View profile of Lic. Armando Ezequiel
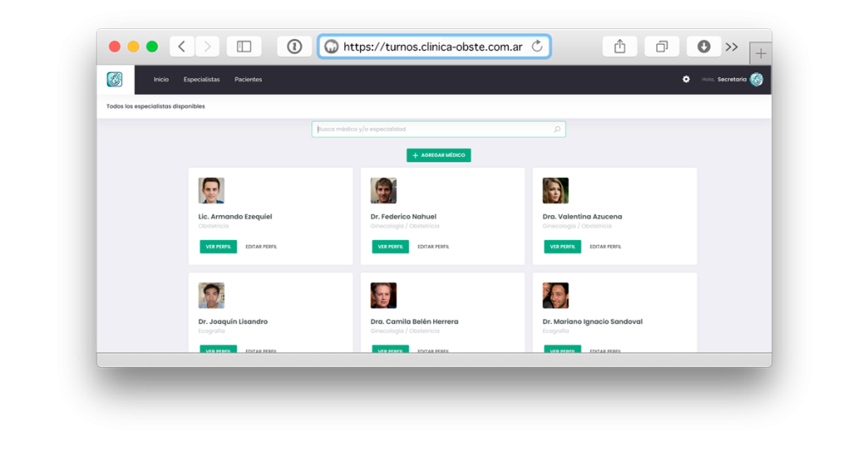The height and width of the screenshot is (461, 868). coord(218,247)
